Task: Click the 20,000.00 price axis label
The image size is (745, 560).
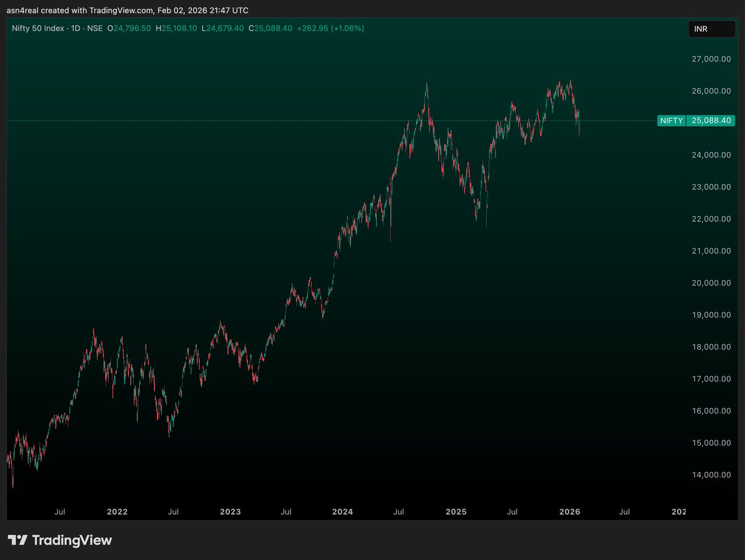Action: coord(711,283)
